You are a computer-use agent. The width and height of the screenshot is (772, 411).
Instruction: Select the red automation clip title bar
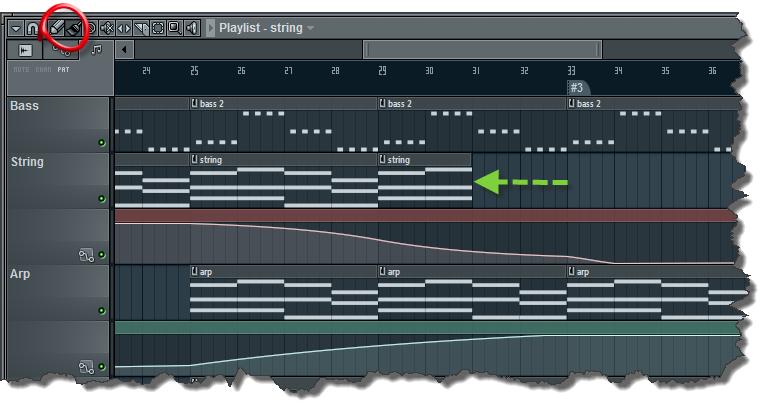426,216
